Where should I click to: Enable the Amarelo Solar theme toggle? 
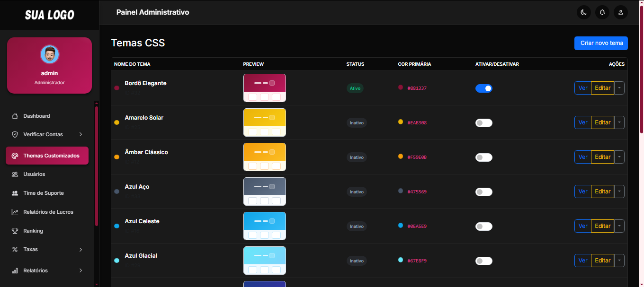[x=483, y=123]
